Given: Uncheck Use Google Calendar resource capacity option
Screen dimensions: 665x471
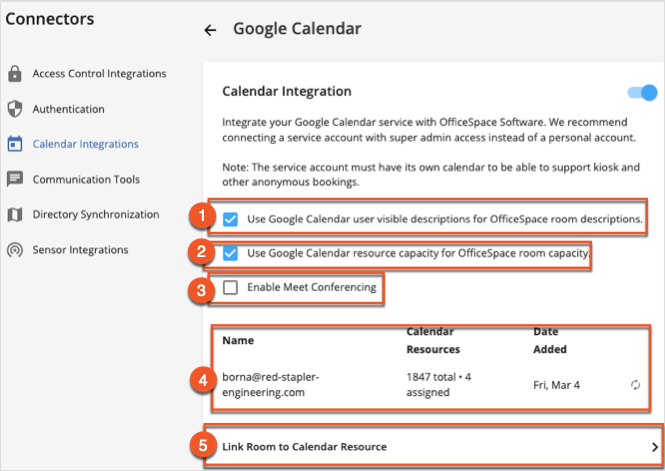Looking at the screenshot, I should [x=231, y=253].
